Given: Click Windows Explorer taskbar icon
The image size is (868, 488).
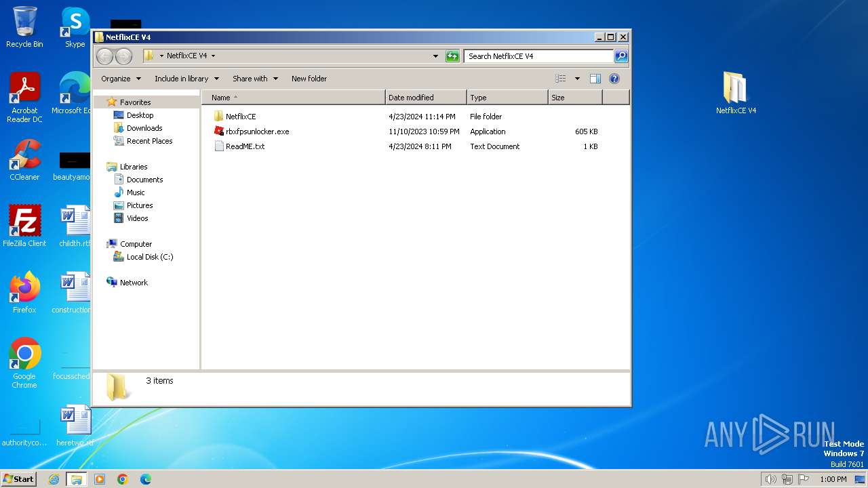Looking at the screenshot, I should [x=77, y=479].
